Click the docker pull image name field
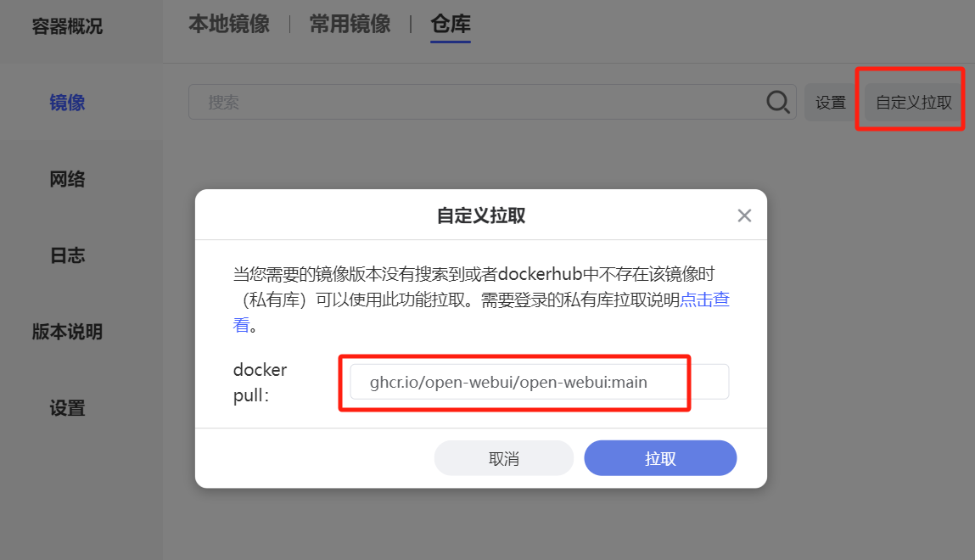 [539, 382]
